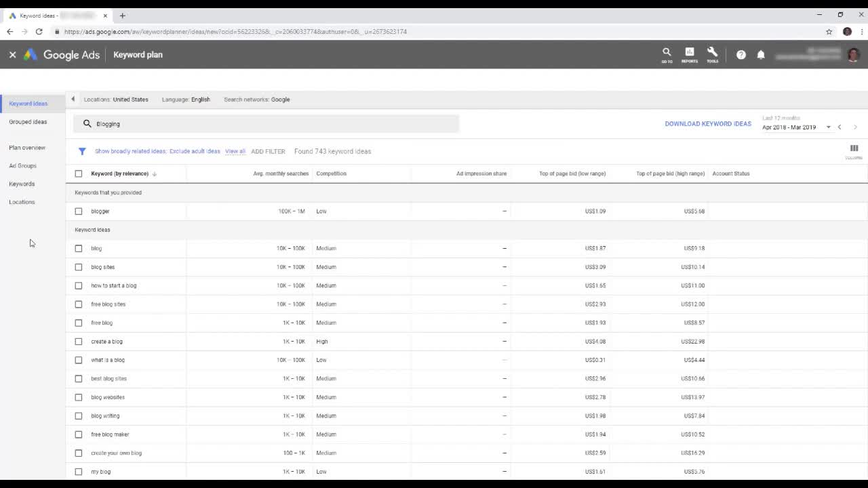Open the Reports icon
The width and height of the screenshot is (868, 488).
[690, 55]
